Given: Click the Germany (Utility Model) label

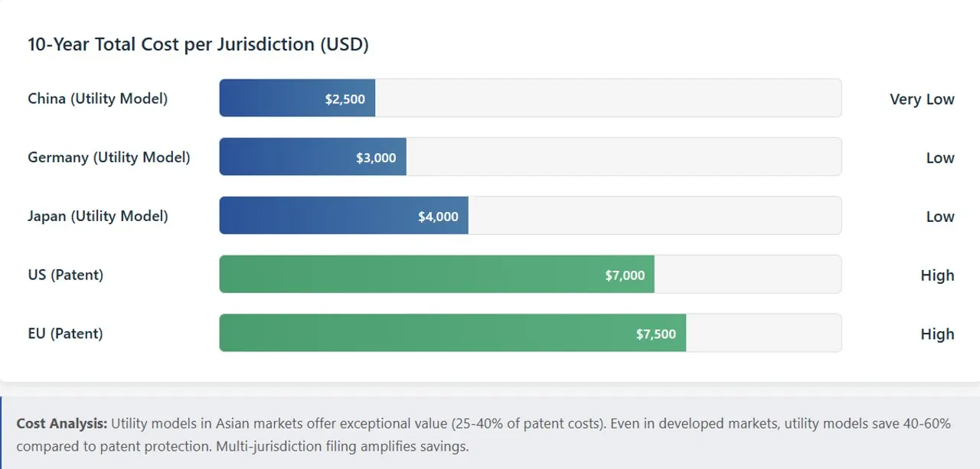Looking at the screenshot, I should click(109, 158).
